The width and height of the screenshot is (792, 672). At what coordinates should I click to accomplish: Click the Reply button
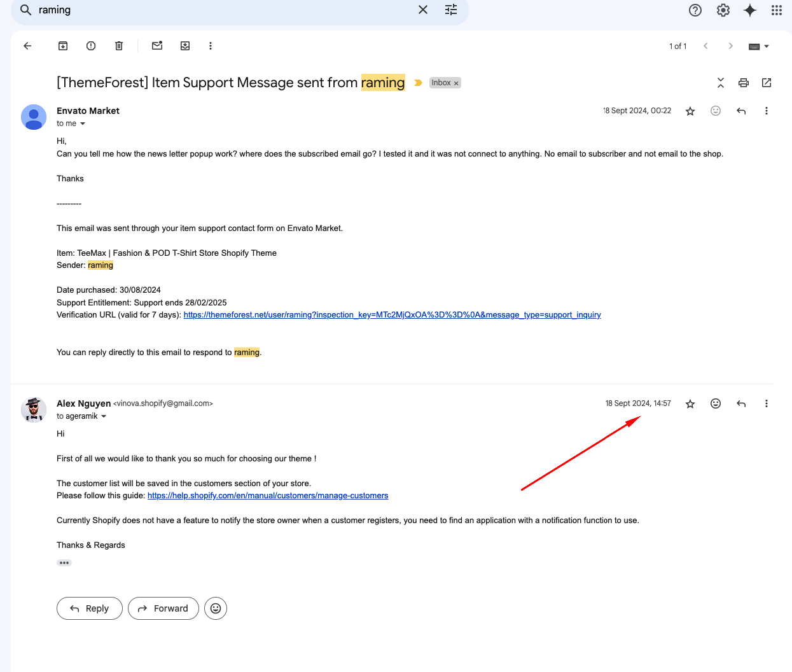[90, 608]
